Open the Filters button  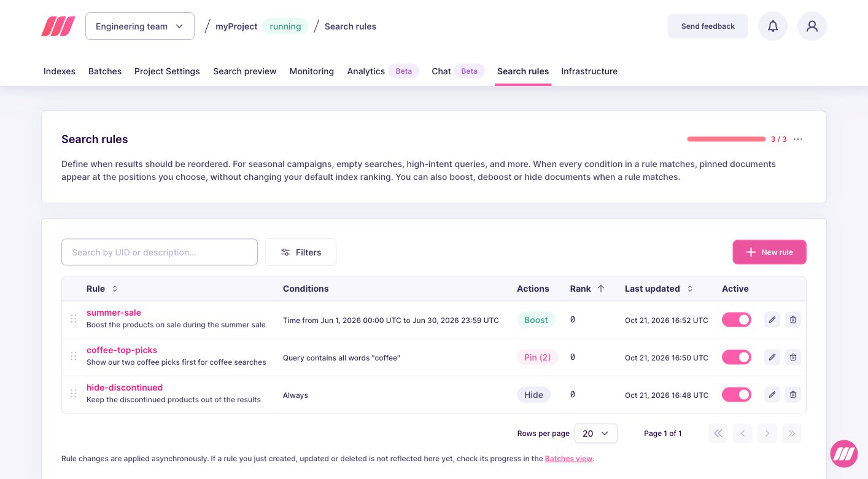(x=301, y=252)
